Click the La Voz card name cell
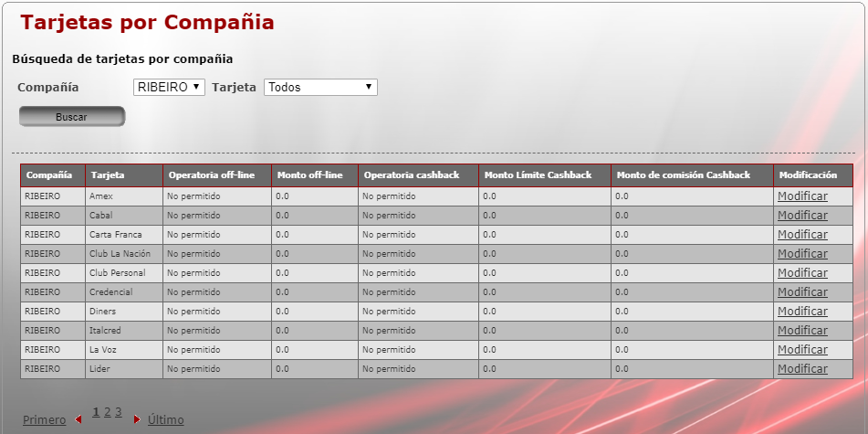Viewport: 868px width, 434px height. [x=124, y=350]
